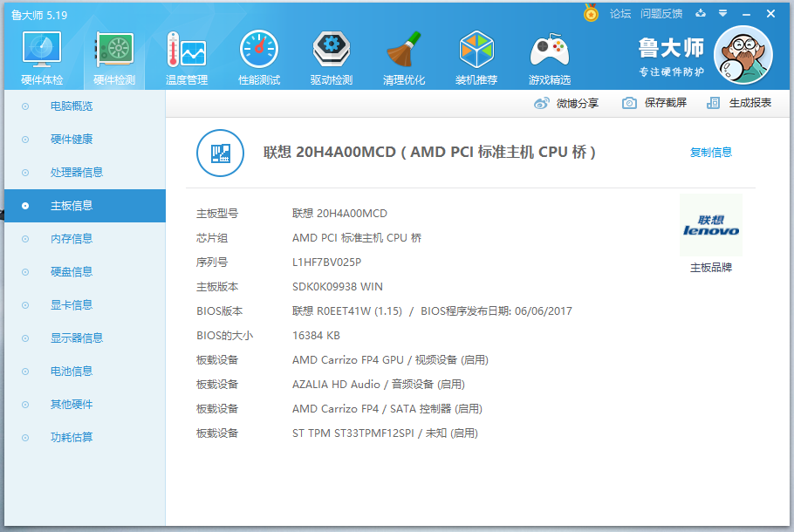Click 保存截屏 save screenshot button
The height and width of the screenshot is (532, 794).
click(654, 103)
